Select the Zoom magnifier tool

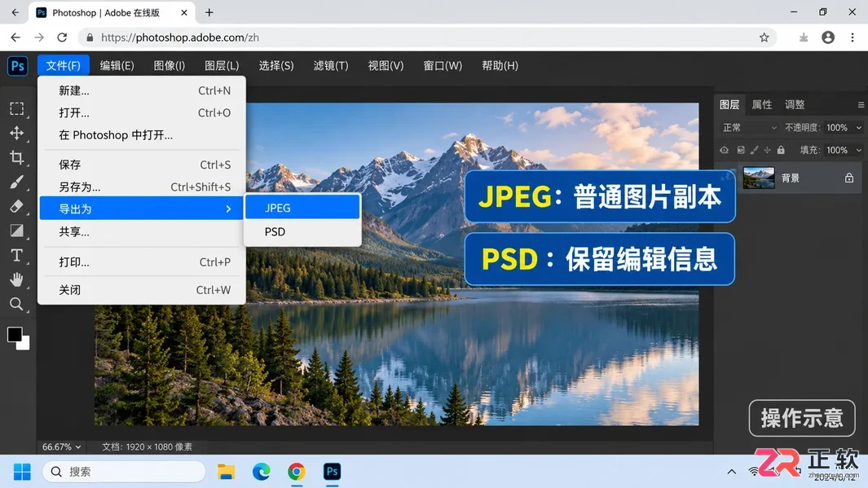16,304
